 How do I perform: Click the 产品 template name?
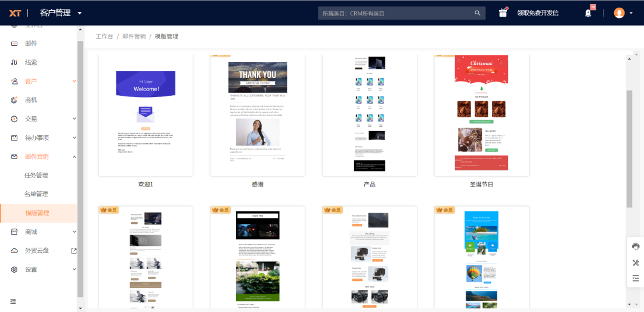tap(370, 185)
